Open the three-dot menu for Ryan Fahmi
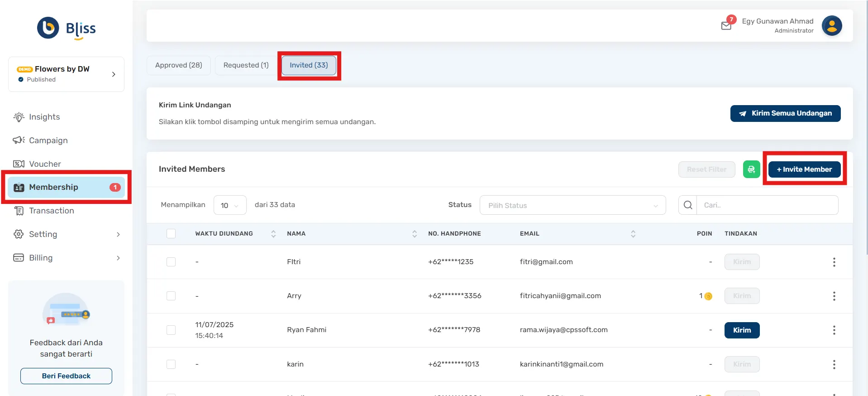 (834, 330)
